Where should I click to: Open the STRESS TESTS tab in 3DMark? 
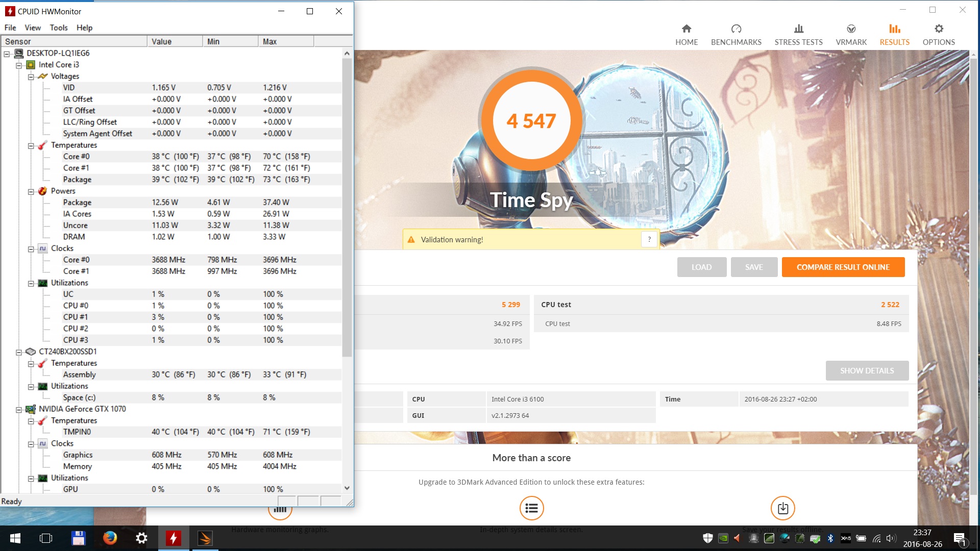coord(798,35)
